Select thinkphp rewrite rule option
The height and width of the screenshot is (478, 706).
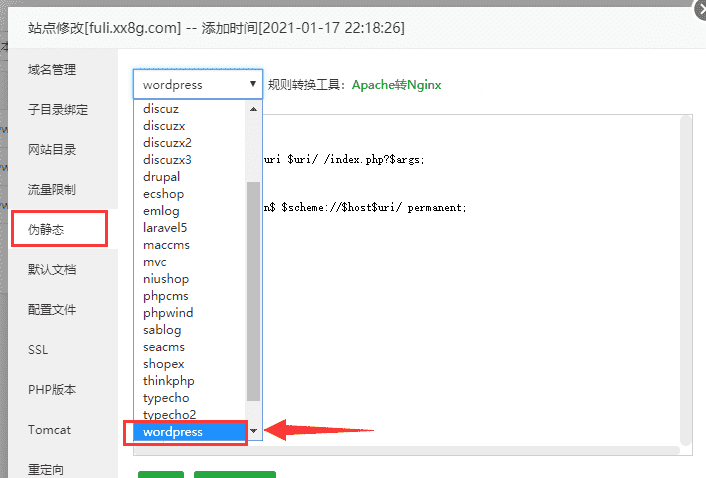(x=169, y=381)
